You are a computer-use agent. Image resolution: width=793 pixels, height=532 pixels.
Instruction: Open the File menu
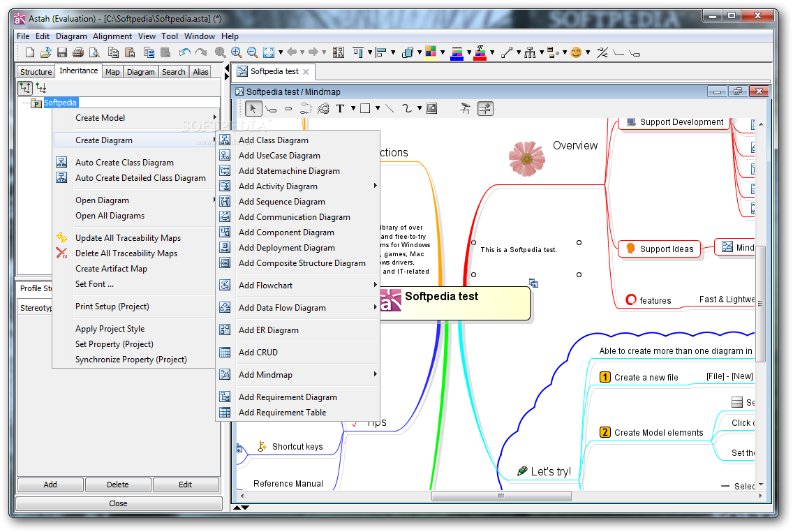pos(23,36)
